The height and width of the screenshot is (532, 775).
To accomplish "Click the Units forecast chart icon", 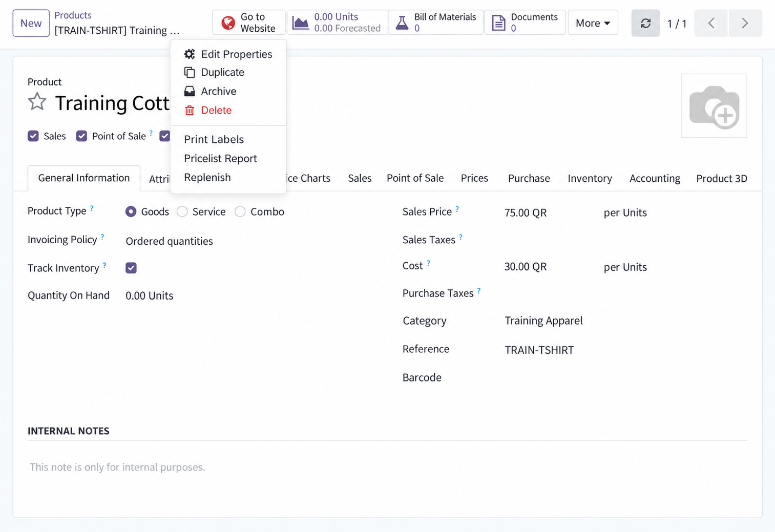I will coord(300,23).
